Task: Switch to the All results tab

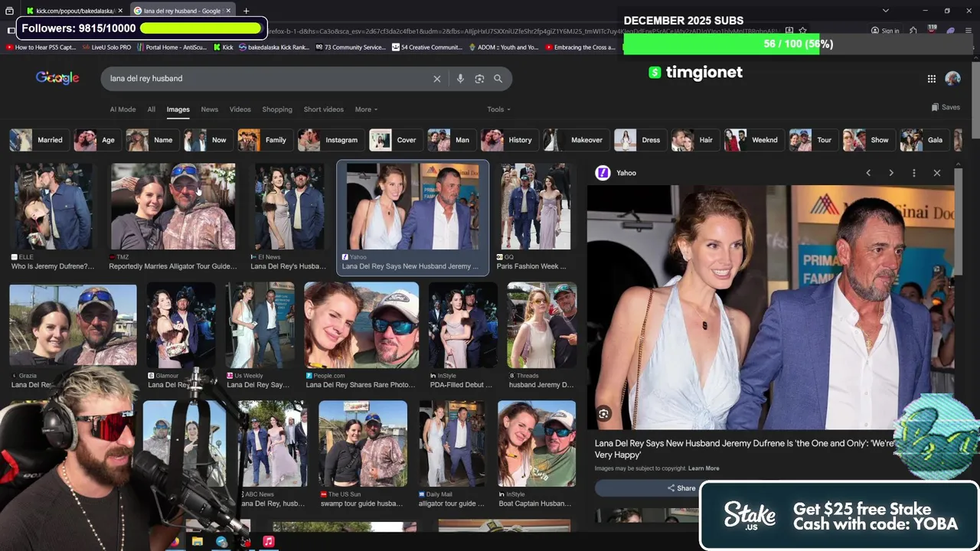Action: 151,109
